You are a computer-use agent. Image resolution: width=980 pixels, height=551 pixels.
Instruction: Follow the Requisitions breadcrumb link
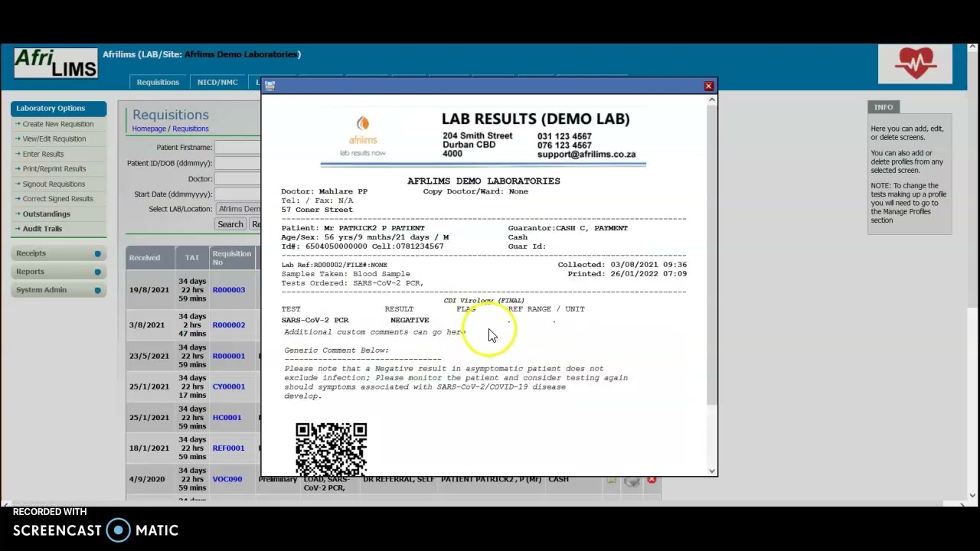click(190, 129)
